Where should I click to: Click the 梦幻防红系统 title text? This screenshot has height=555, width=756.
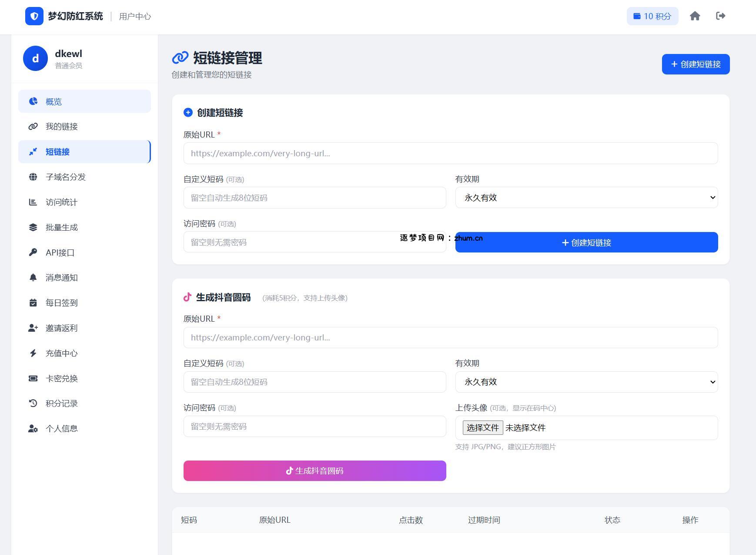pos(75,16)
